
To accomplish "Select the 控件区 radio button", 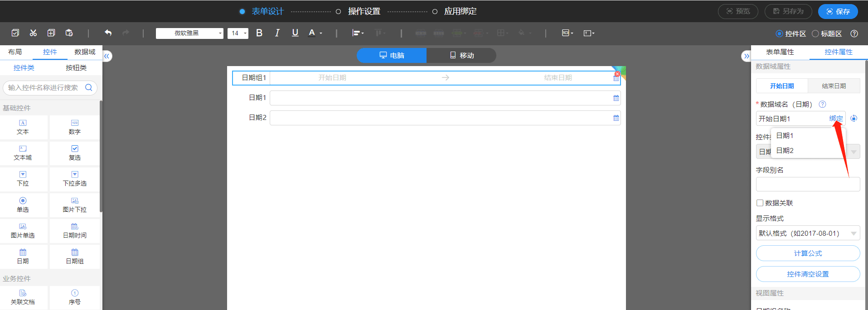I will click(x=779, y=33).
